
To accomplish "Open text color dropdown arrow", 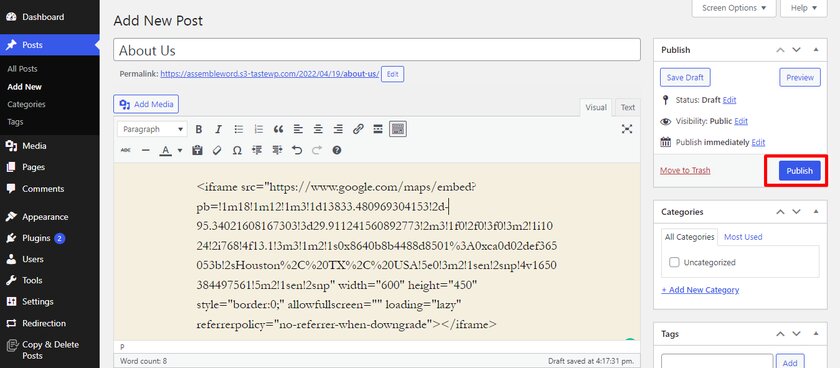I will point(180,151).
